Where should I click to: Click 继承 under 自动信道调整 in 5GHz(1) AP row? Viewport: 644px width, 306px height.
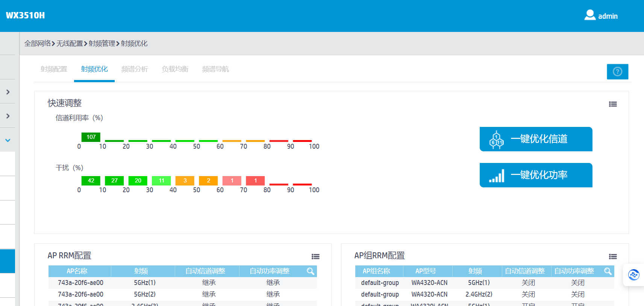[209, 283]
